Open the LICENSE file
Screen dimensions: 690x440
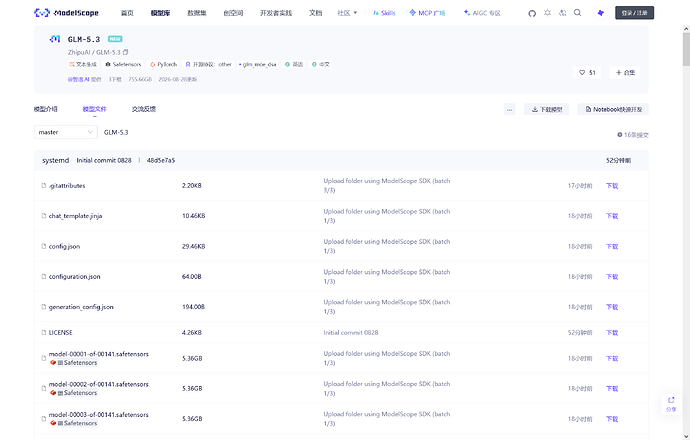(x=60, y=333)
